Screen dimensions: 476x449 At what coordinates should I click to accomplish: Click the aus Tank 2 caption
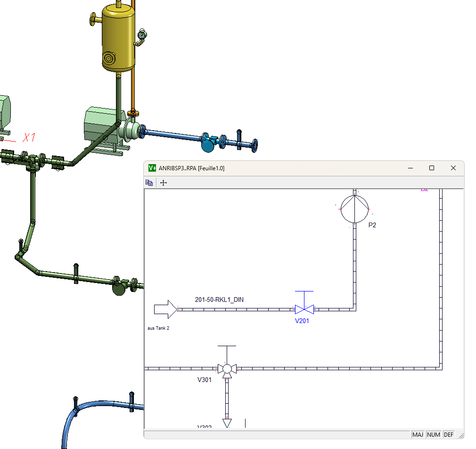pyautogui.click(x=158, y=328)
